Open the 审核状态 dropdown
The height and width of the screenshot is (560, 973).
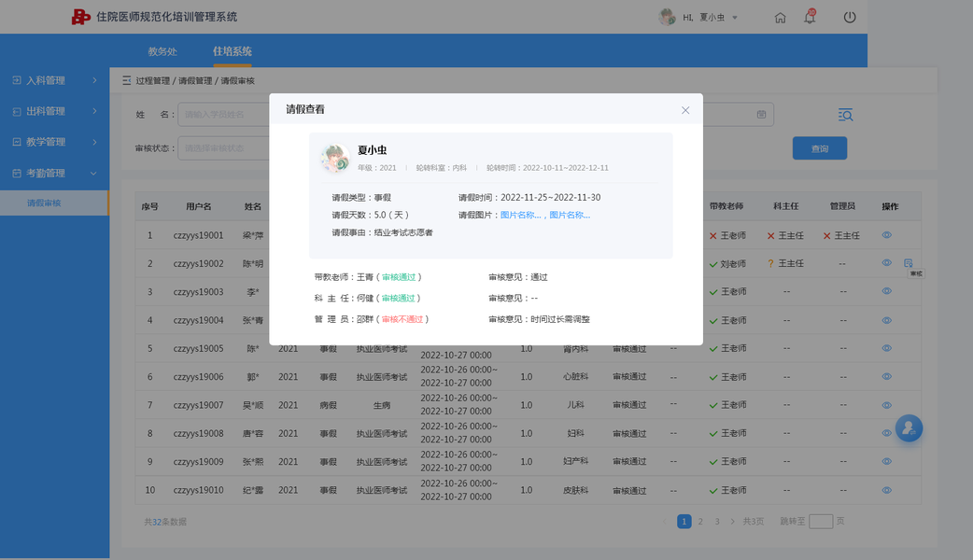coord(224,148)
